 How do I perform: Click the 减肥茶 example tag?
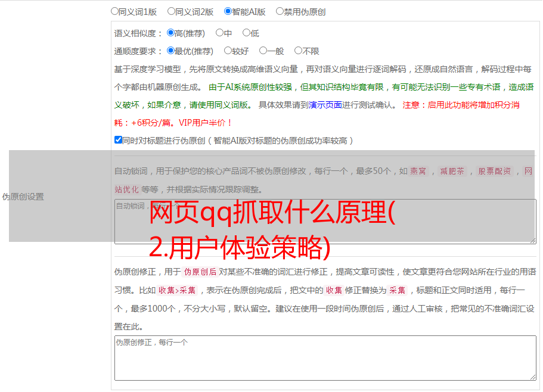click(x=452, y=171)
